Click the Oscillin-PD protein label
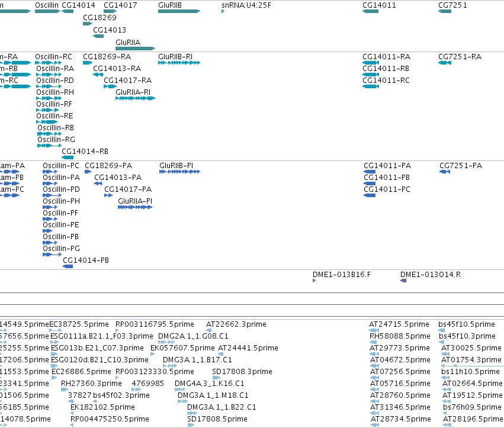This screenshot has height=428, width=504. click(x=61, y=189)
